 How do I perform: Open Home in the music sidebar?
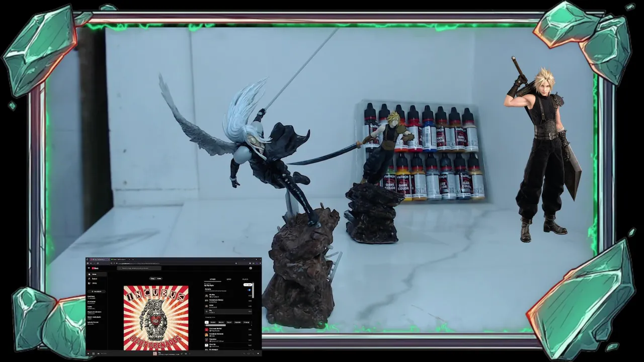tap(97, 274)
